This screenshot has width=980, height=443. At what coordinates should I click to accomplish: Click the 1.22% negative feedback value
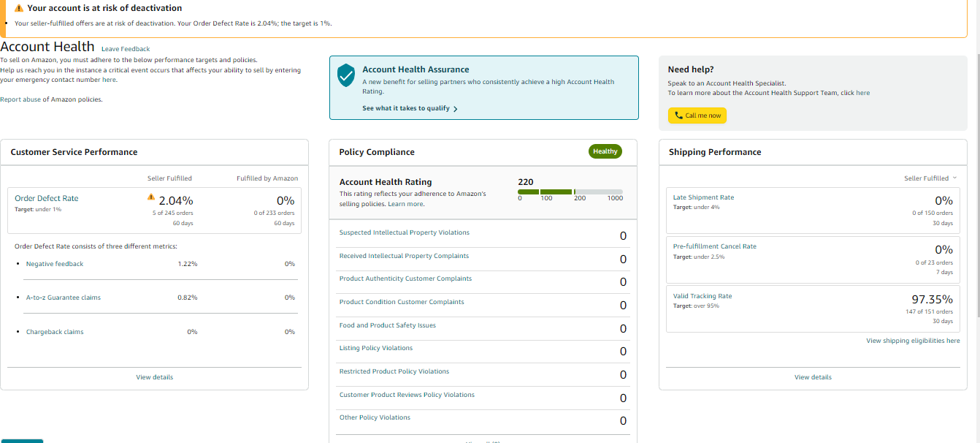[188, 264]
